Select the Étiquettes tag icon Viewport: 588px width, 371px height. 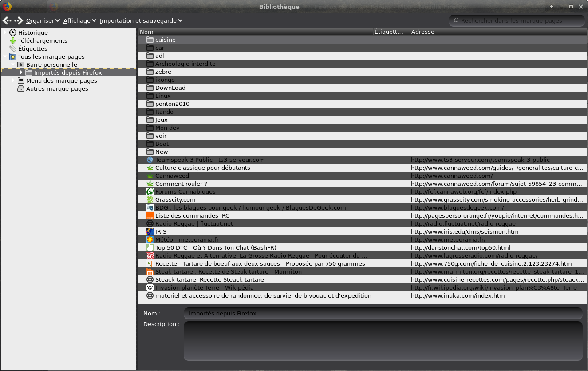[x=13, y=48]
